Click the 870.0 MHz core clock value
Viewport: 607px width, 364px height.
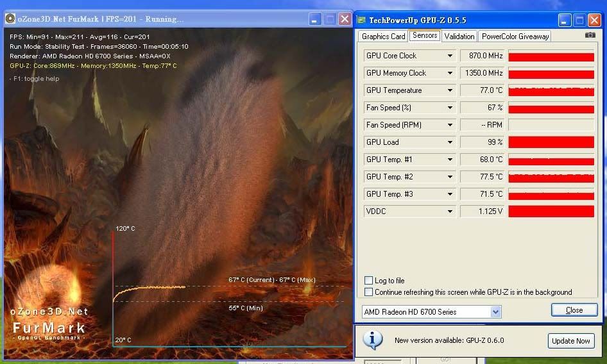click(483, 56)
